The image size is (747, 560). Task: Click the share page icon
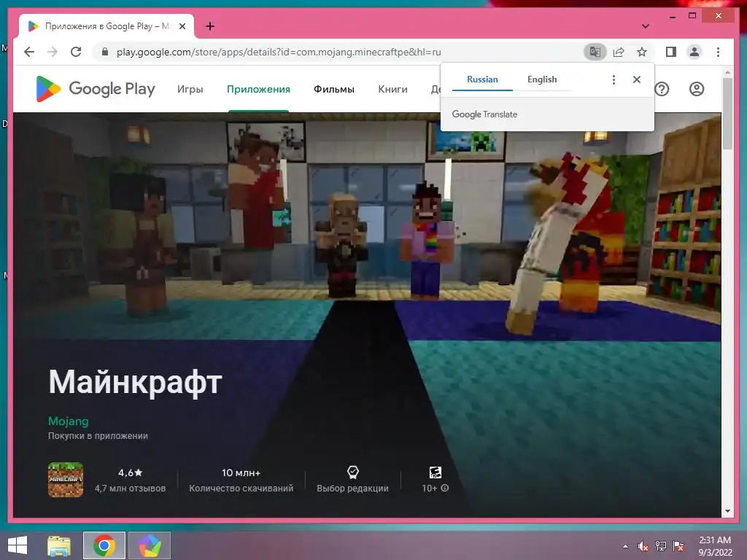click(x=619, y=52)
